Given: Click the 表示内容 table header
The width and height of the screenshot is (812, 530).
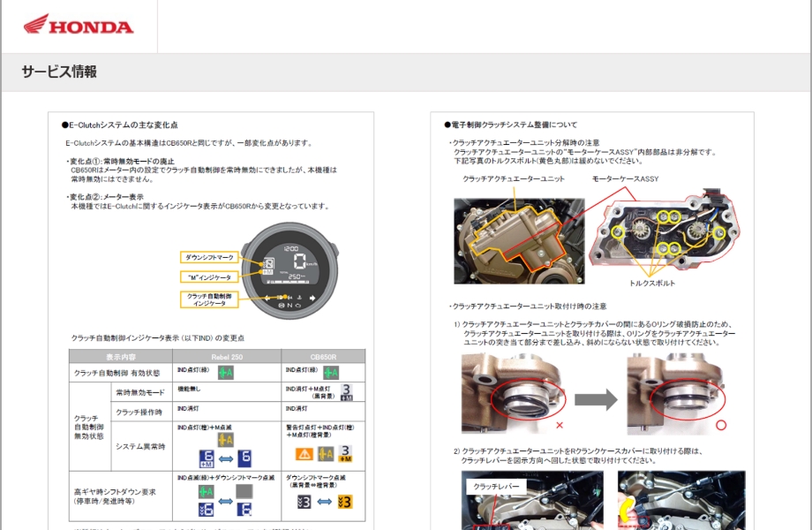Looking at the screenshot, I should point(121,357).
